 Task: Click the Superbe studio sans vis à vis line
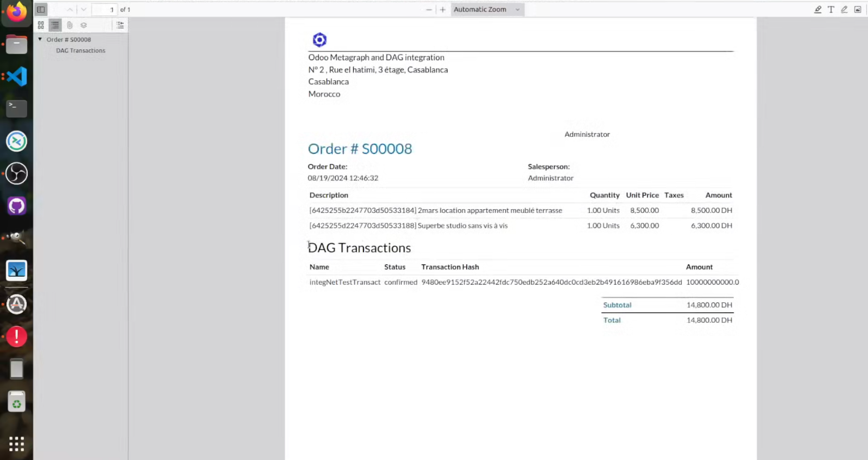(x=408, y=225)
